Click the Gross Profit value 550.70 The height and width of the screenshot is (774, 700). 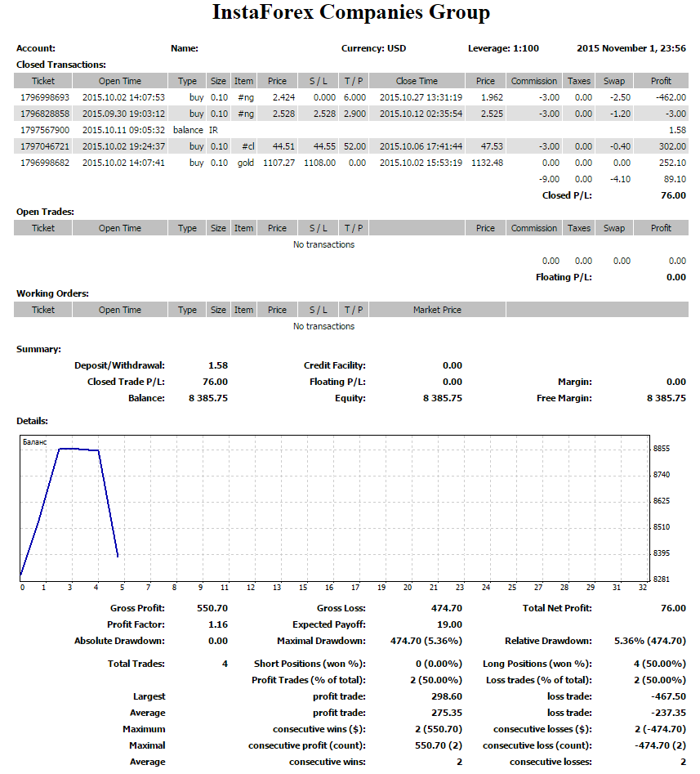tap(212, 608)
